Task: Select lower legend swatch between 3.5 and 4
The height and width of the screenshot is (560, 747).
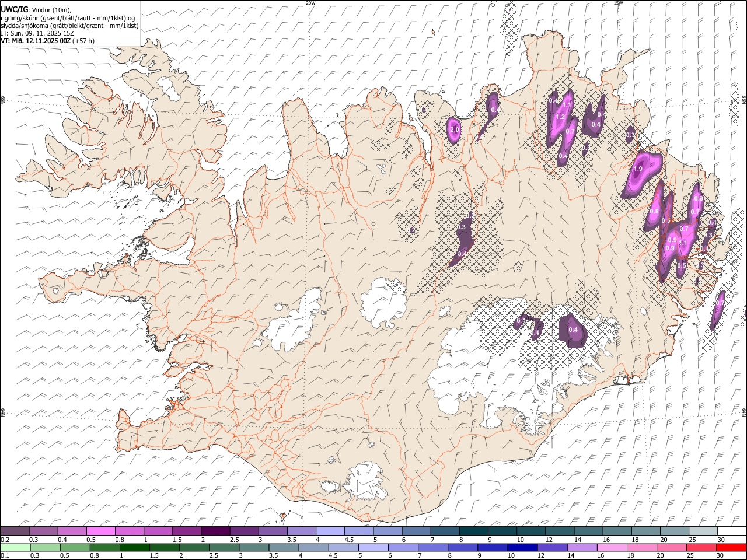Action: (x=284, y=547)
